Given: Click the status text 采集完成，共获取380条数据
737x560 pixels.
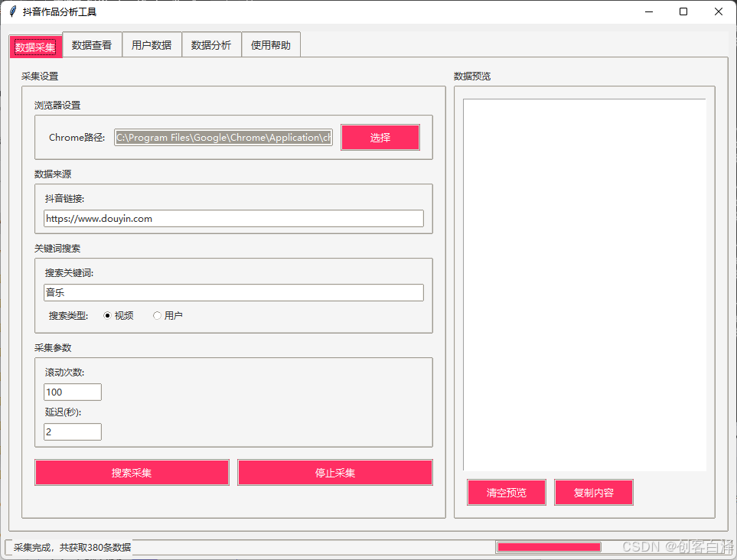Looking at the screenshot, I should pyautogui.click(x=73, y=547).
